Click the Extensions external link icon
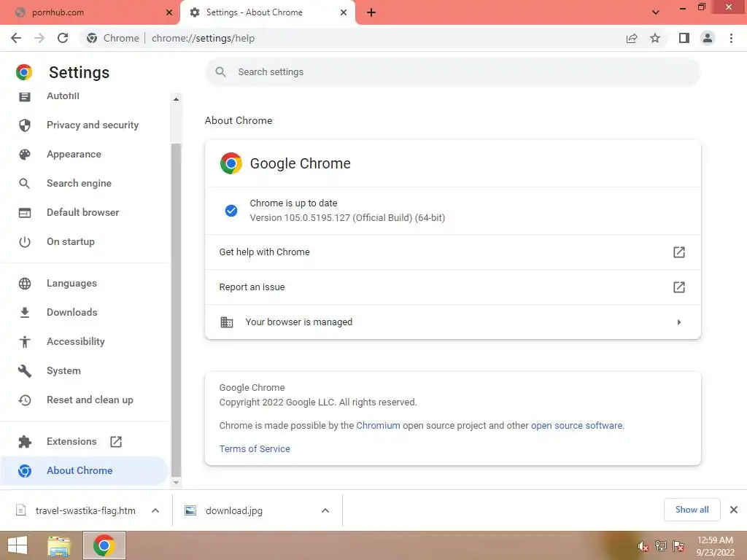This screenshot has width=747, height=560. pos(116,442)
